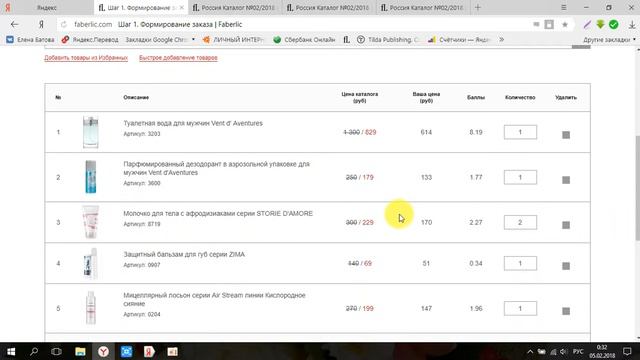Open the browser hamburger menu
Viewport: 640px width, 360px height.
[564, 7]
